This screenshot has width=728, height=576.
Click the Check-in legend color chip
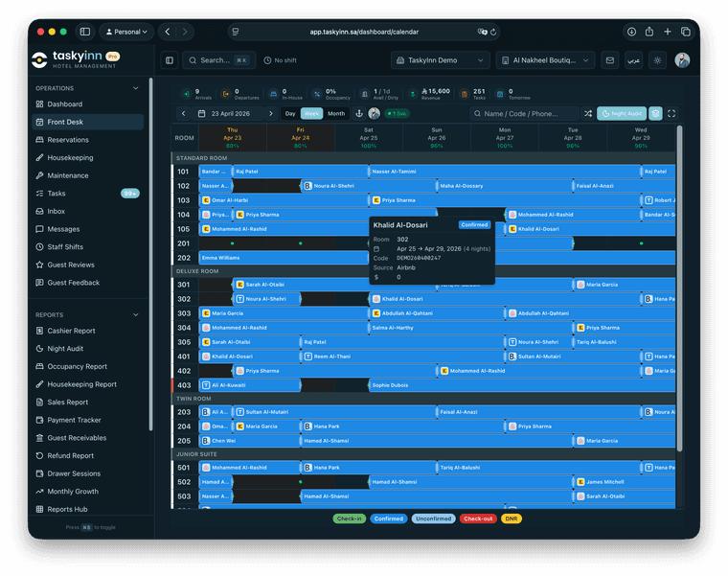click(x=349, y=518)
